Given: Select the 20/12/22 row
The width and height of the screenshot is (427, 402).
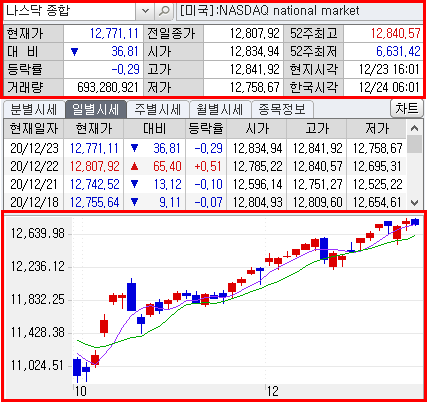Looking at the screenshot, I should 205,166.
